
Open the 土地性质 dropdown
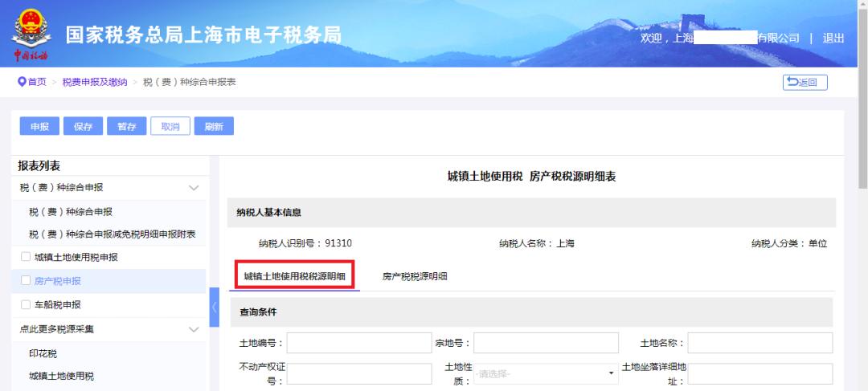(546, 374)
